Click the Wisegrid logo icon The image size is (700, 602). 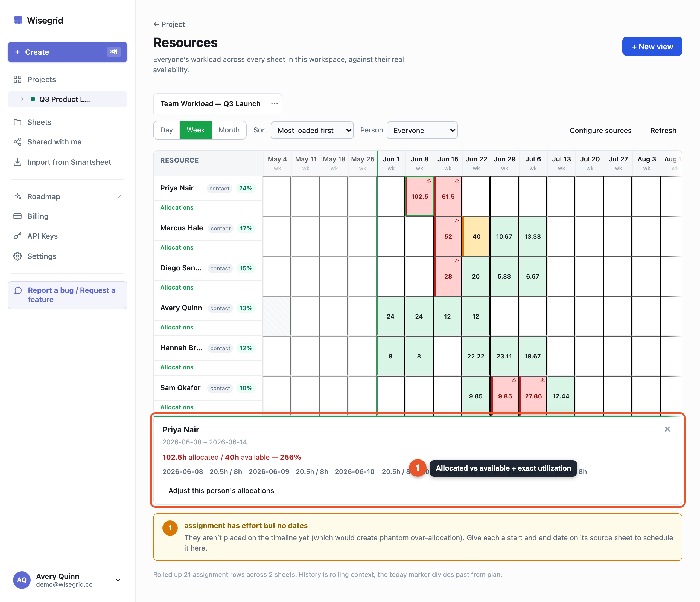click(17, 20)
